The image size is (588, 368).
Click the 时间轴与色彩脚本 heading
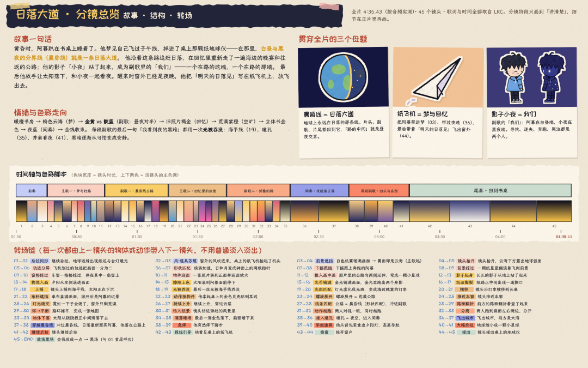point(41,174)
